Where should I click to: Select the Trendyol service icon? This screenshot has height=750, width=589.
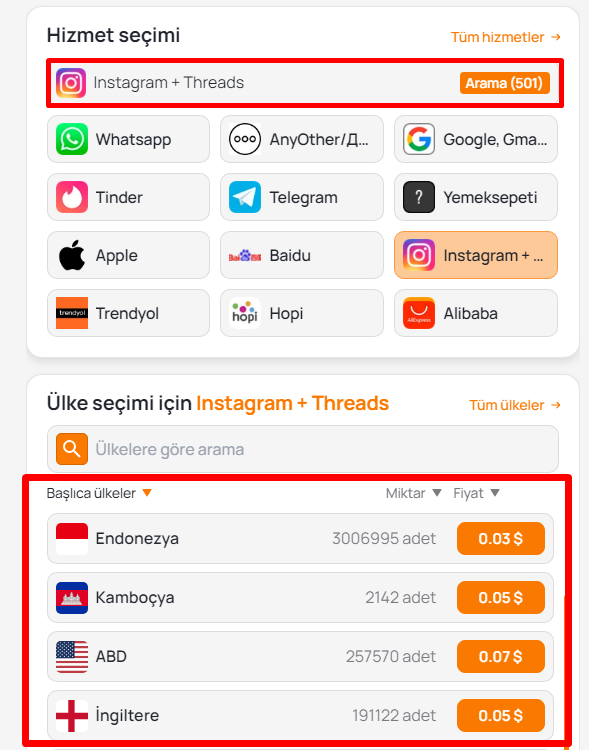click(x=72, y=313)
